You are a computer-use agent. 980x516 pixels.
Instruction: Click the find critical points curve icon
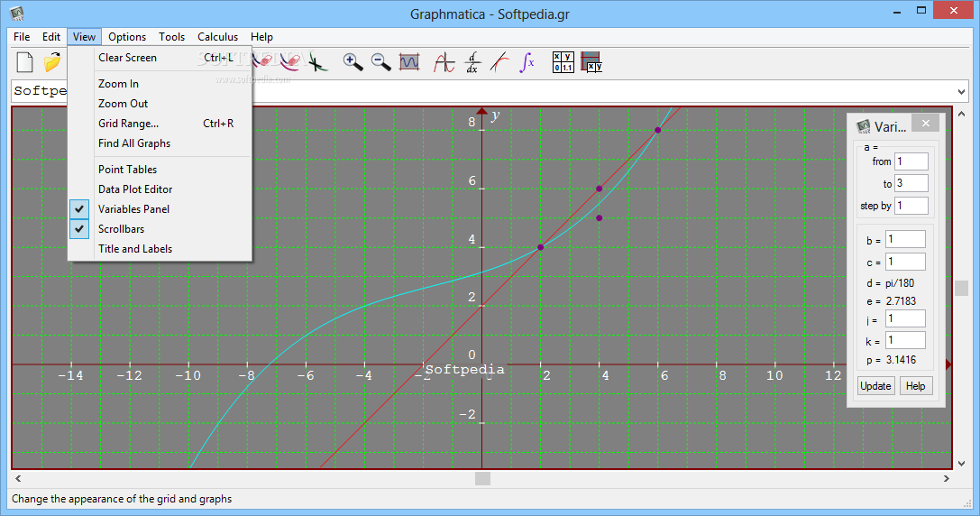pyautogui.click(x=444, y=62)
